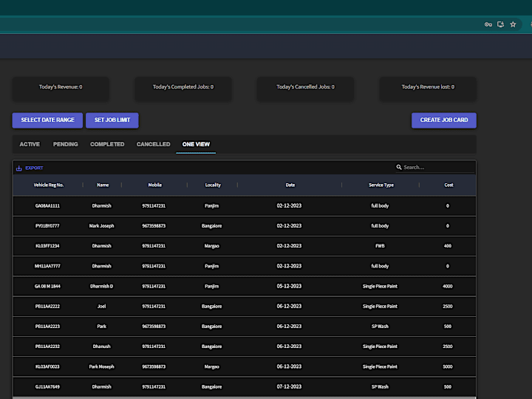Bookmark this page with the star icon
The width and height of the screenshot is (532, 399).
(513, 24)
